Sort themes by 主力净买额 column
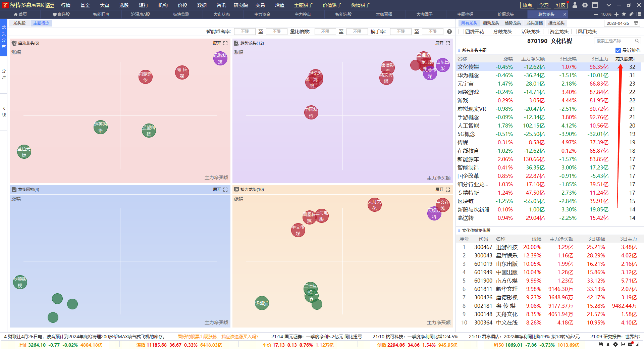The image size is (644, 349). tap(533, 59)
